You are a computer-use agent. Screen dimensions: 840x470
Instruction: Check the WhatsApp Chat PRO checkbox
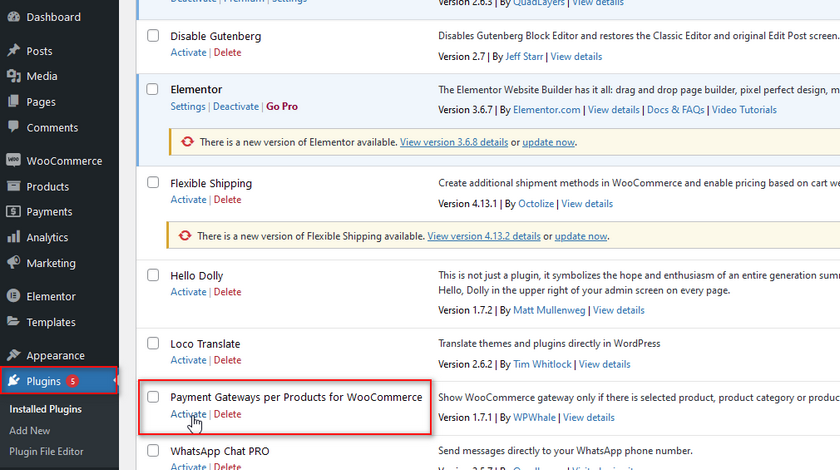[x=153, y=451]
